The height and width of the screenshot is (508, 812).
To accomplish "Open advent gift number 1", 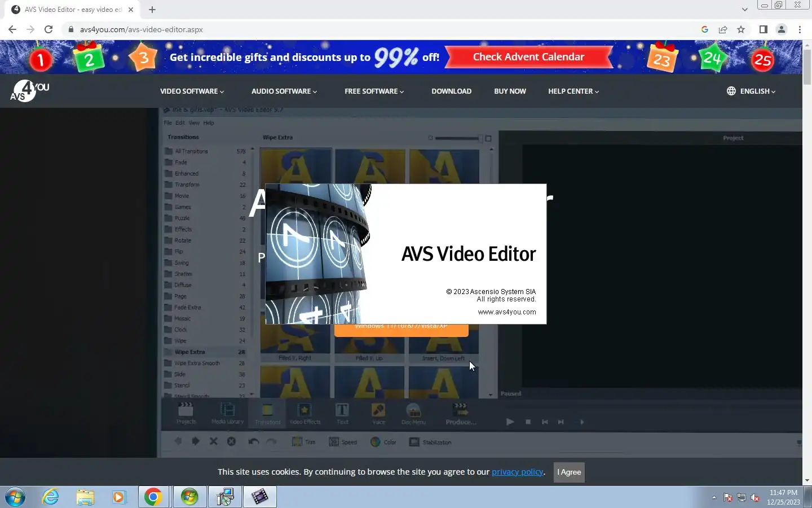I will 40,59.
